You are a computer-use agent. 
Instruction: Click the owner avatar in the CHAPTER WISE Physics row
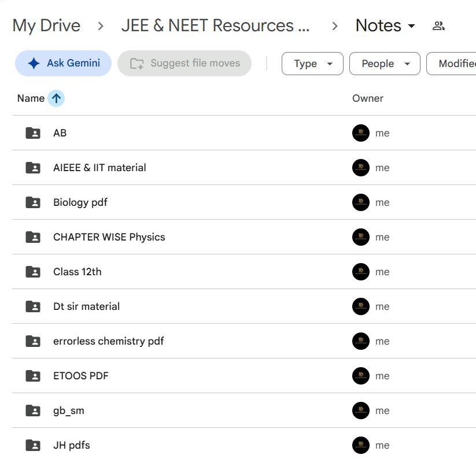[361, 237]
